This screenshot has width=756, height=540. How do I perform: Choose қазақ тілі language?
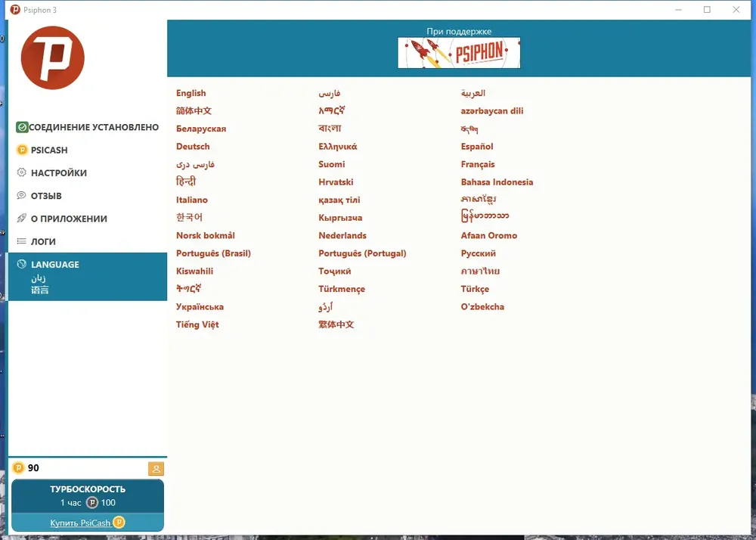coord(339,200)
